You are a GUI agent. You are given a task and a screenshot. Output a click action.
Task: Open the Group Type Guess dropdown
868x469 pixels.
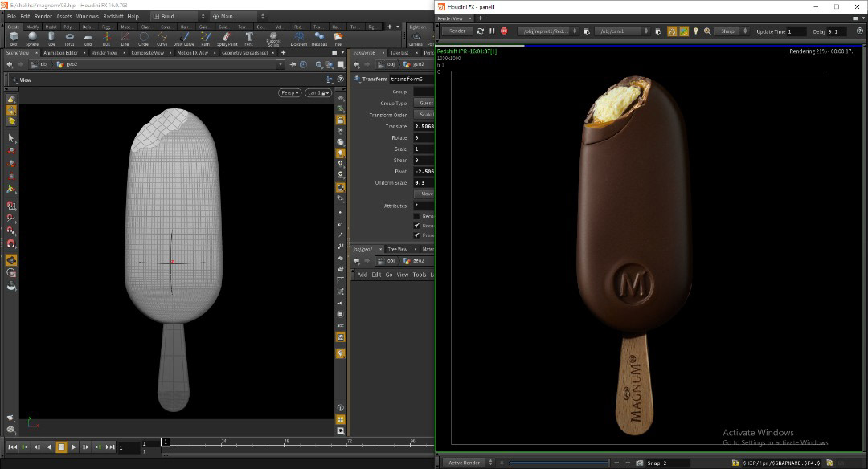[425, 103]
